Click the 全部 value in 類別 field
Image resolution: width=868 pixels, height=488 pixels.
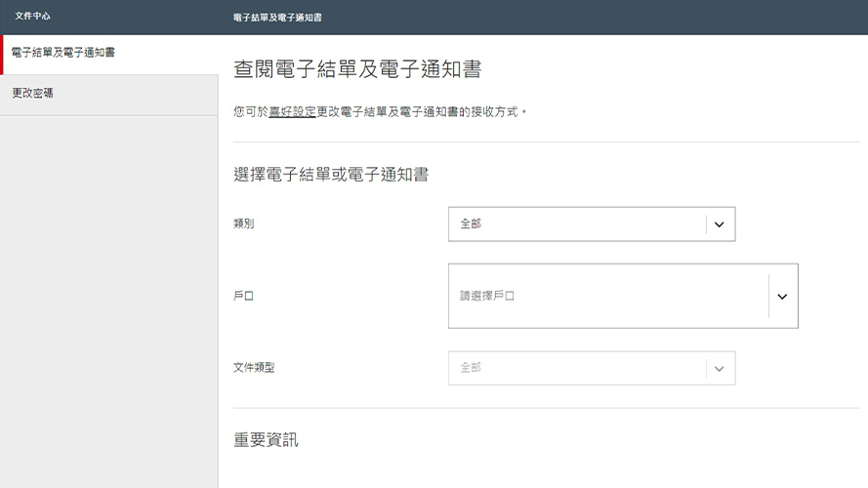click(x=471, y=224)
